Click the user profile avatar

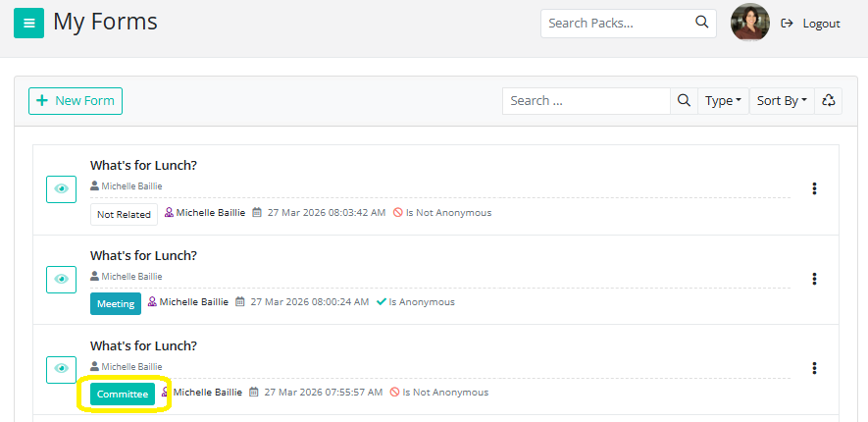click(749, 23)
